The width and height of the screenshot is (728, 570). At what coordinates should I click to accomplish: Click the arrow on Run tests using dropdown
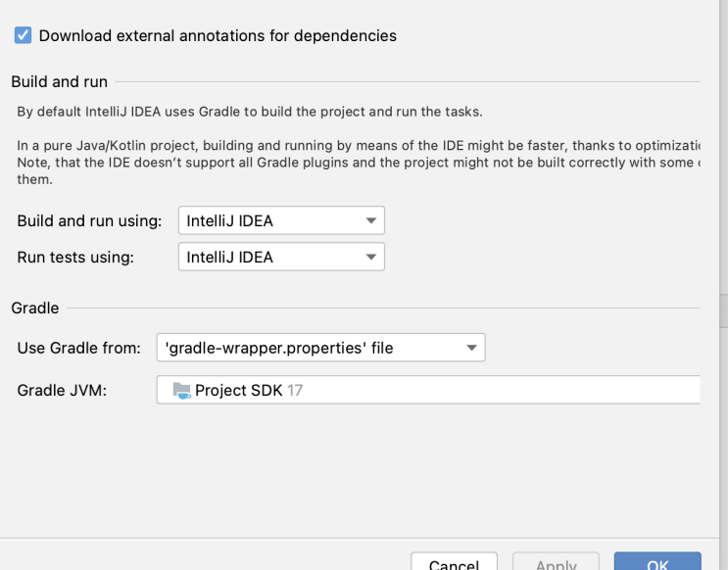click(371, 257)
